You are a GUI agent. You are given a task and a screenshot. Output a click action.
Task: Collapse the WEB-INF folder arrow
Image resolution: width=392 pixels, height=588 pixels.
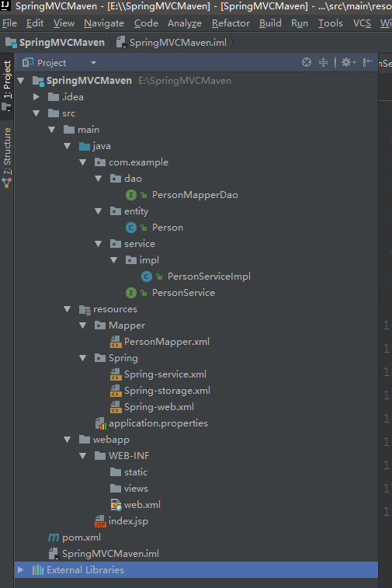(83, 456)
